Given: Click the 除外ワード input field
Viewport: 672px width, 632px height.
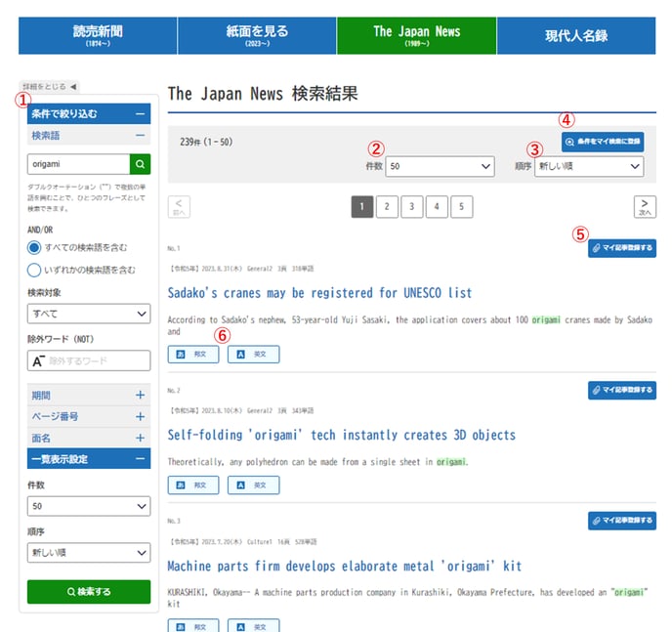Looking at the screenshot, I should 89,360.
